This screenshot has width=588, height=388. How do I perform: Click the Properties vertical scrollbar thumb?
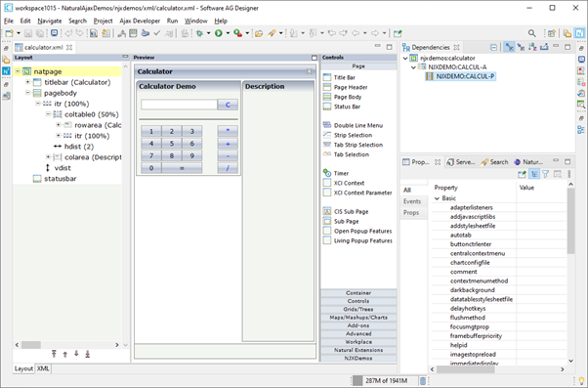(570, 221)
